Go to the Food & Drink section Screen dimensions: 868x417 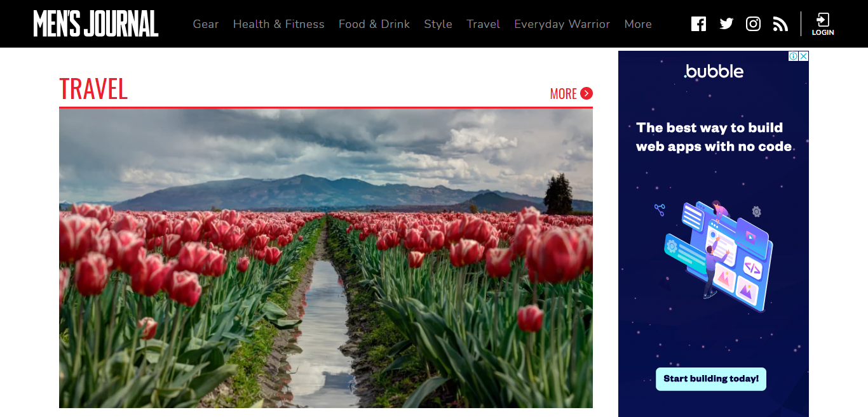coord(374,24)
